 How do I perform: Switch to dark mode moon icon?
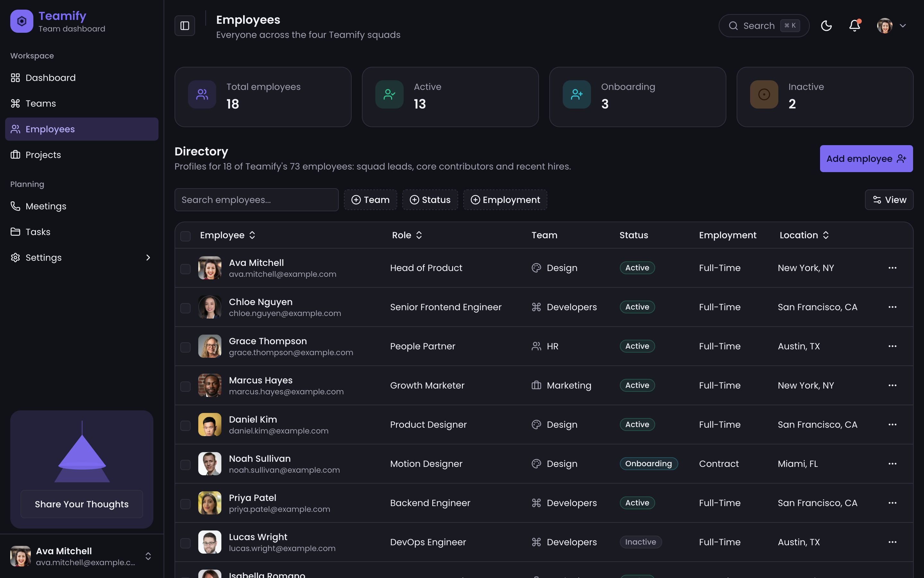pyautogui.click(x=826, y=26)
